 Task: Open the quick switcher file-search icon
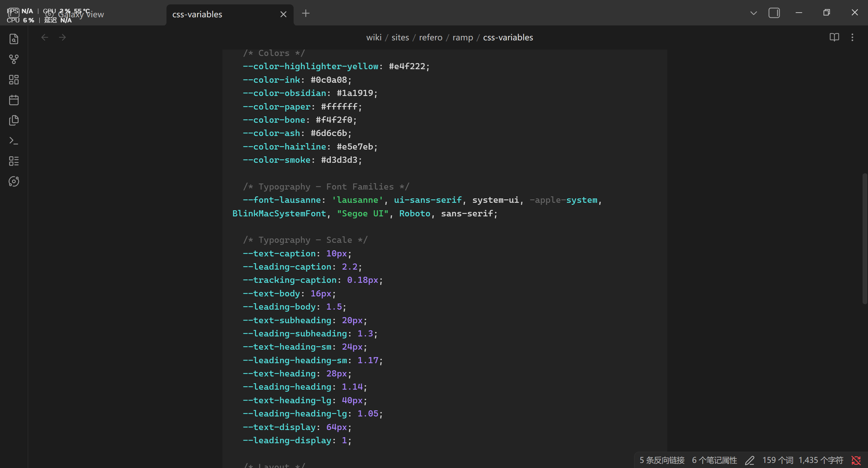point(14,39)
